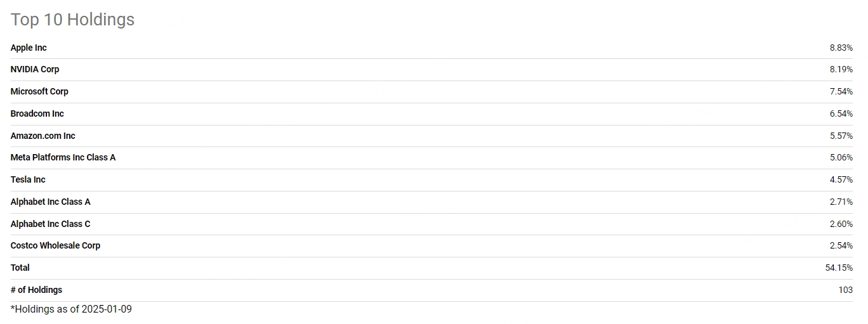Viewport: 868px width, 324px height.
Task: Click the # of Holdings label
Action: click(x=37, y=290)
